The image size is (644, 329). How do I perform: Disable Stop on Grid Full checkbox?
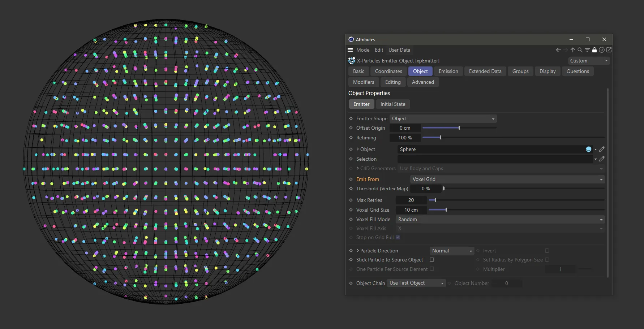tap(398, 237)
